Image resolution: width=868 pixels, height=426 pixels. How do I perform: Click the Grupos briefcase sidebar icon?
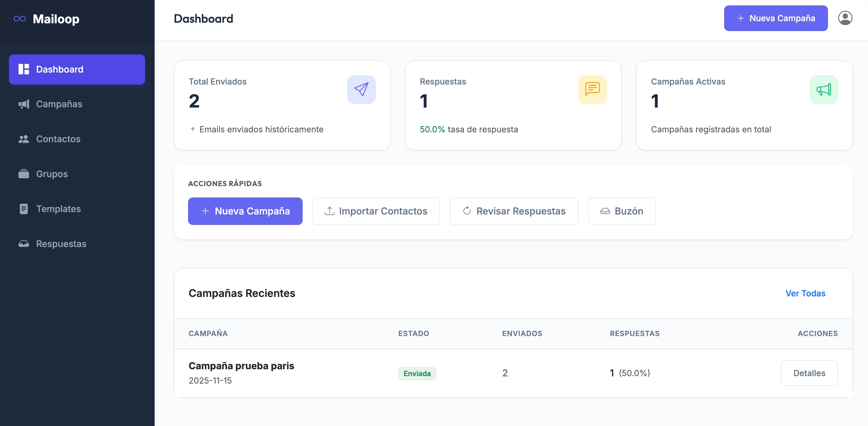pyautogui.click(x=24, y=174)
